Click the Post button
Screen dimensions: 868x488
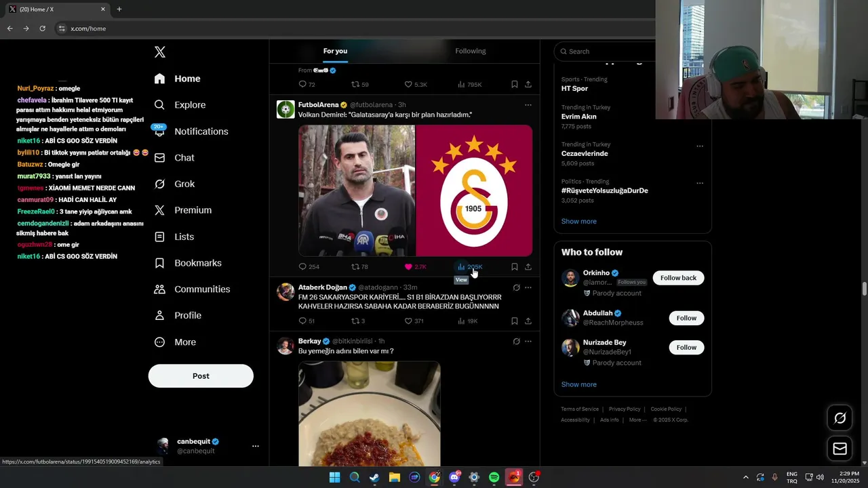[x=201, y=376]
